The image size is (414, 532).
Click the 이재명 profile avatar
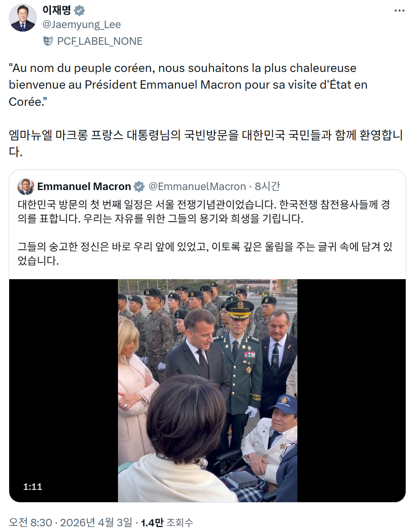[x=23, y=18]
